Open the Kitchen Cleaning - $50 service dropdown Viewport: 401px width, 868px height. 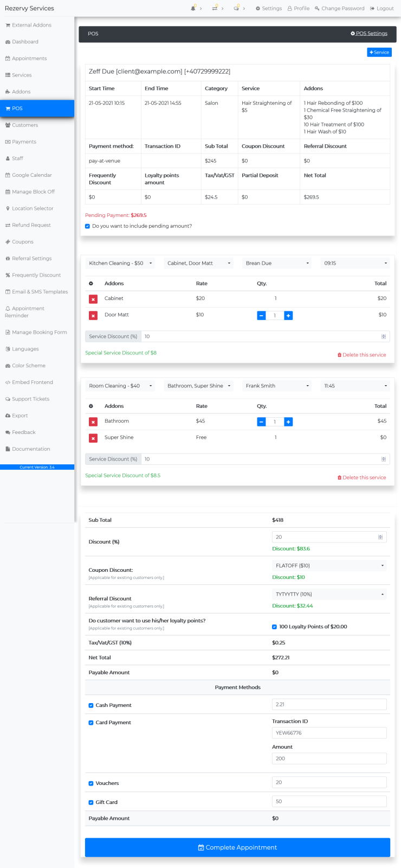point(120,263)
